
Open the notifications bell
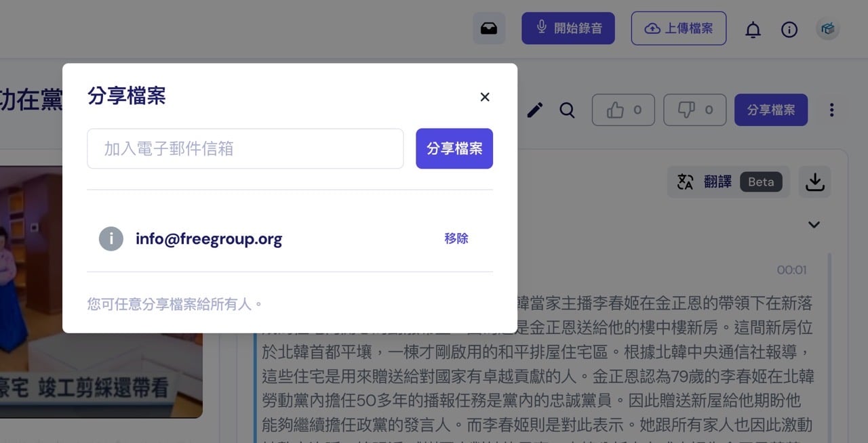pos(753,29)
